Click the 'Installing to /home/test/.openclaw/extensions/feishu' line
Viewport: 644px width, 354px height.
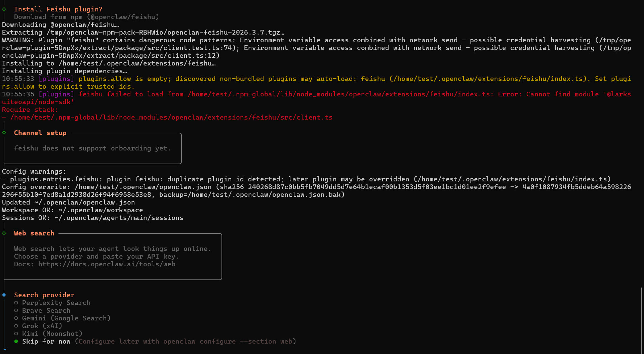click(109, 63)
